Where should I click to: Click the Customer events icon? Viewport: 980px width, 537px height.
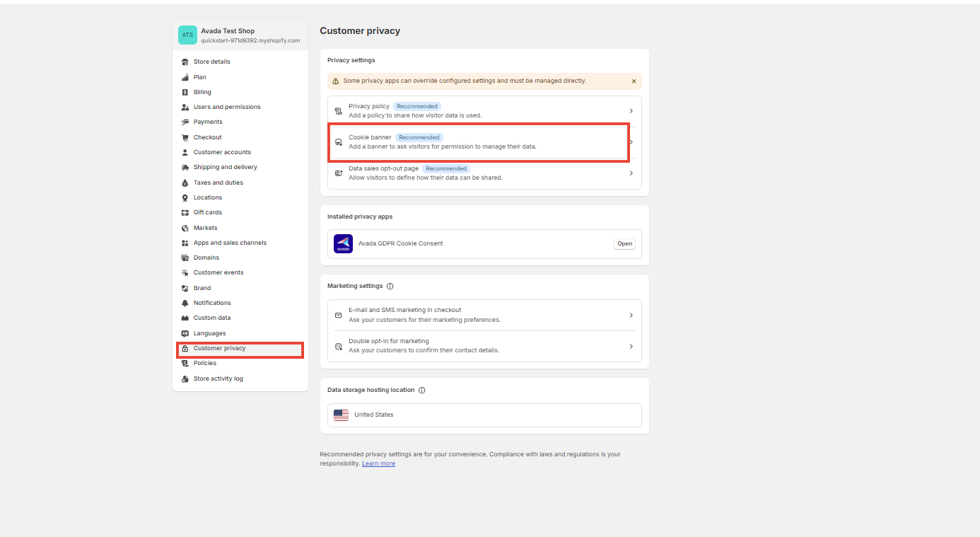185,272
